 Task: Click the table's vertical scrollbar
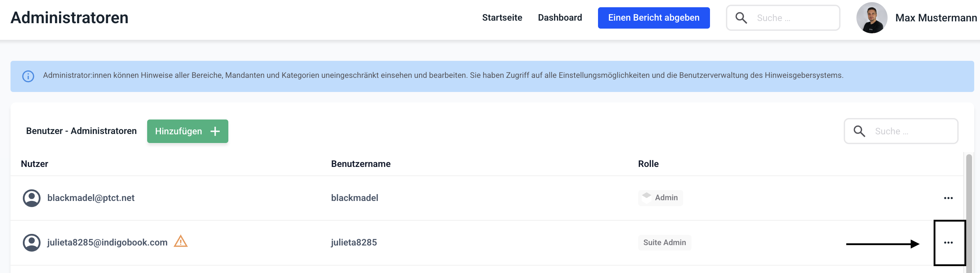click(969, 213)
